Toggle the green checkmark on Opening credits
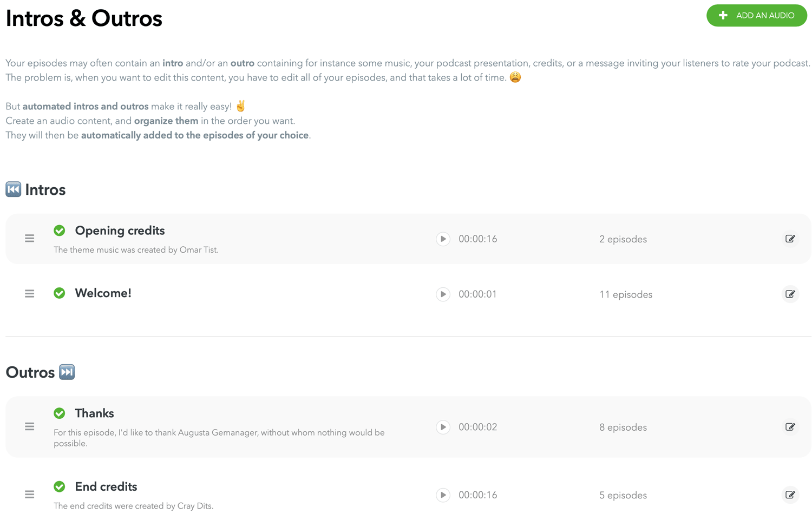This screenshot has height=520, width=812. [x=60, y=231]
